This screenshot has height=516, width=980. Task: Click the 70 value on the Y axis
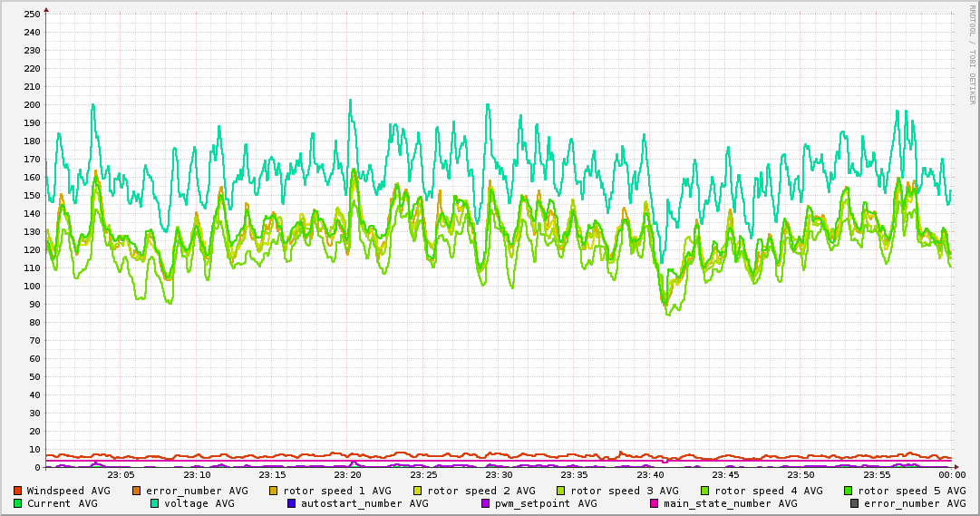pyautogui.click(x=34, y=341)
